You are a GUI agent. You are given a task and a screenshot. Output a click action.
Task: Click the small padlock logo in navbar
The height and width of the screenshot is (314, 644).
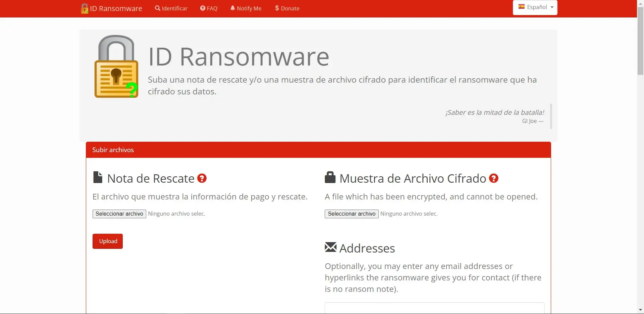pos(85,8)
